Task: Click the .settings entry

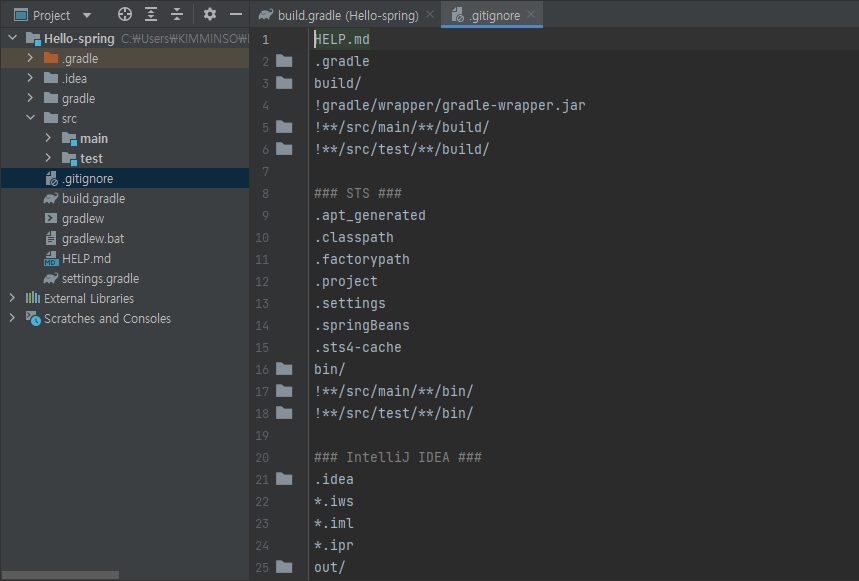Action: click(x=350, y=303)
